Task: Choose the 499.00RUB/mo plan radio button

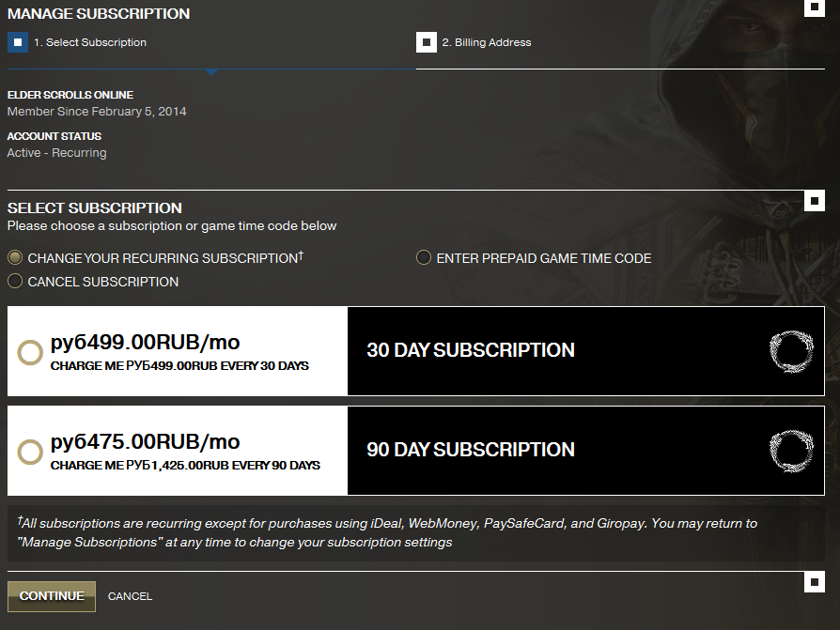Action: [x=30, y=352]
